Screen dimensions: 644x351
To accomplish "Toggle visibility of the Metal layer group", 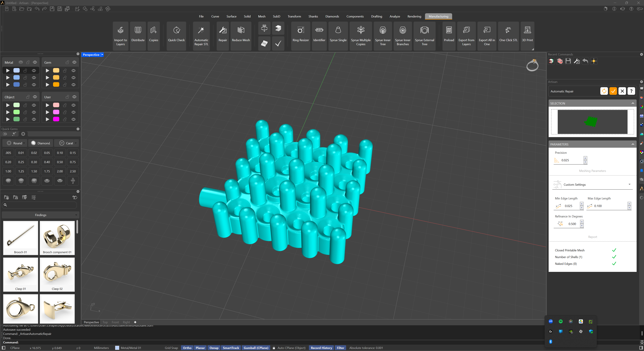I will point(35,62).
